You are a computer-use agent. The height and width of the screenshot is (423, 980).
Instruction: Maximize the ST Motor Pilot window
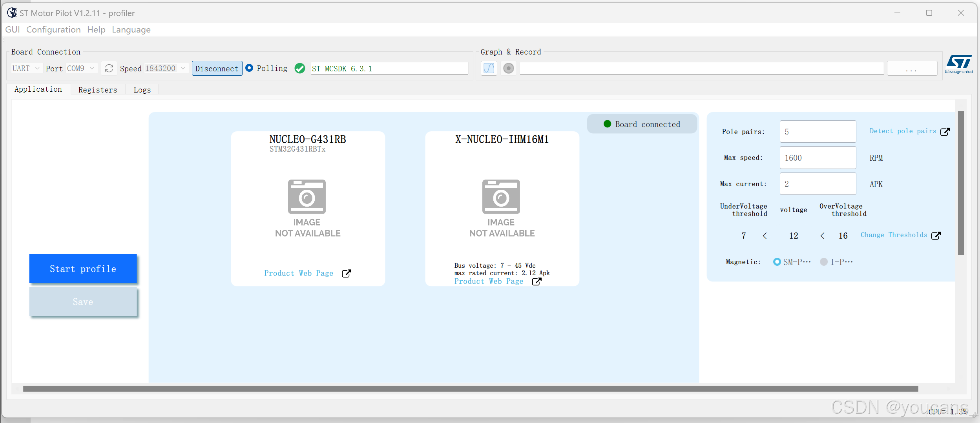point(929,13)
